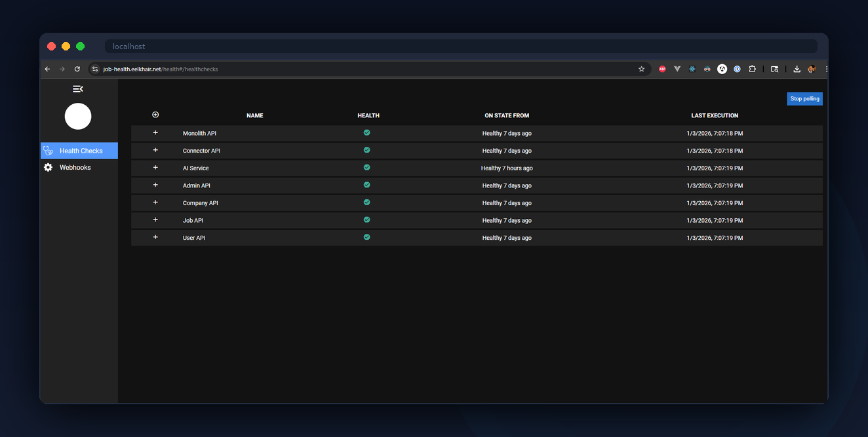
Task: Expand the User API health entry
Action: click(155, 237)
